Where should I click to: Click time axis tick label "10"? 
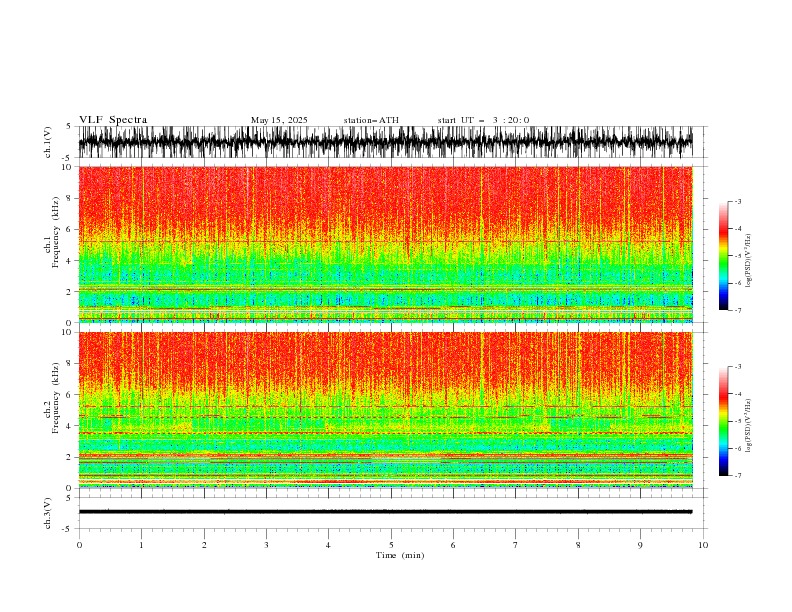703,545
